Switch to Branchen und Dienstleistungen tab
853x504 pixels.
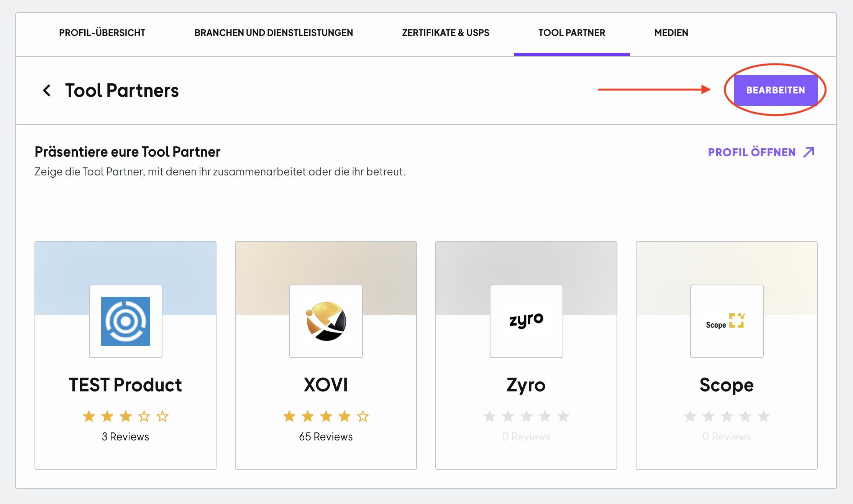[274, 33]
